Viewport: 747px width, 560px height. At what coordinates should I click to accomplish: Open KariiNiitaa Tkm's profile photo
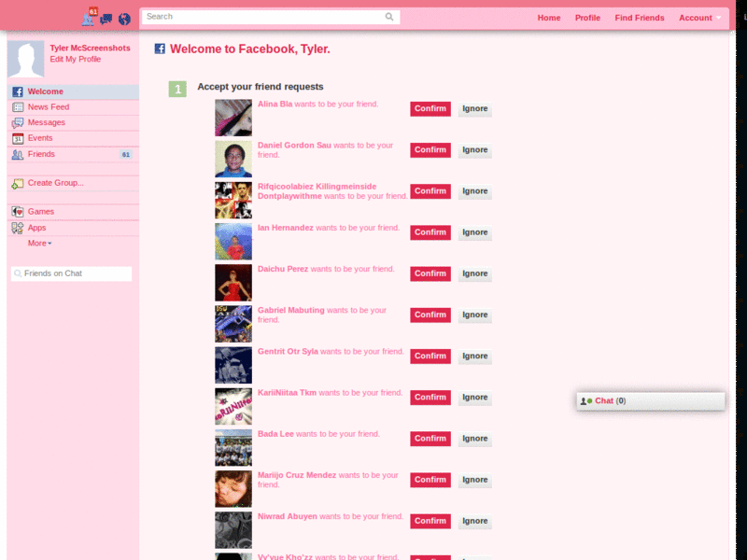click(233, 406)
